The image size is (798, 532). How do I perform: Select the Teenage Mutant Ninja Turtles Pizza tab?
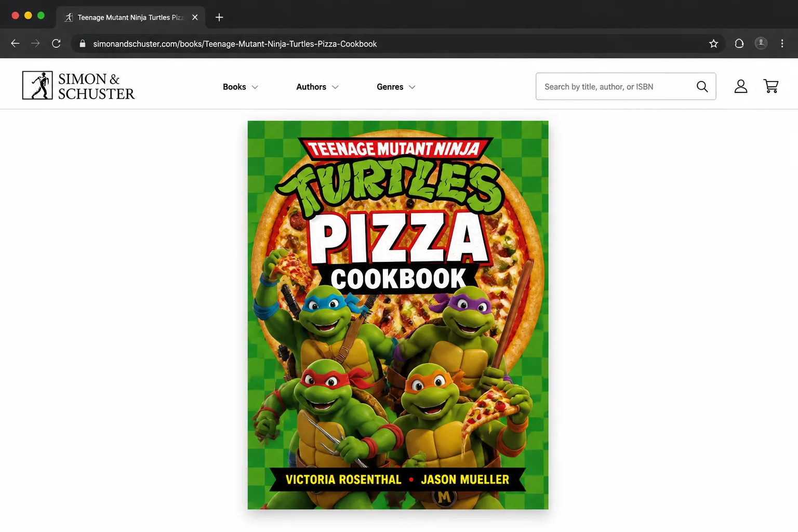click(x=131, y=17)
